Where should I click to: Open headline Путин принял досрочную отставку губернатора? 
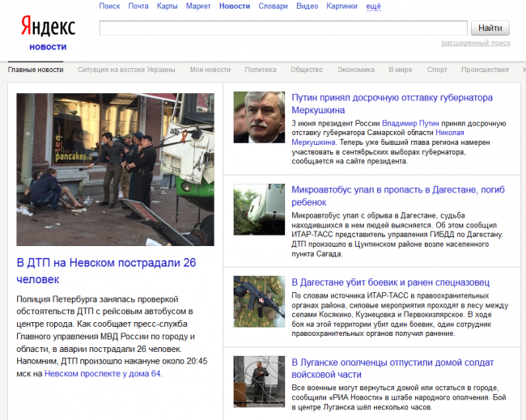click(x=392, y=104)
